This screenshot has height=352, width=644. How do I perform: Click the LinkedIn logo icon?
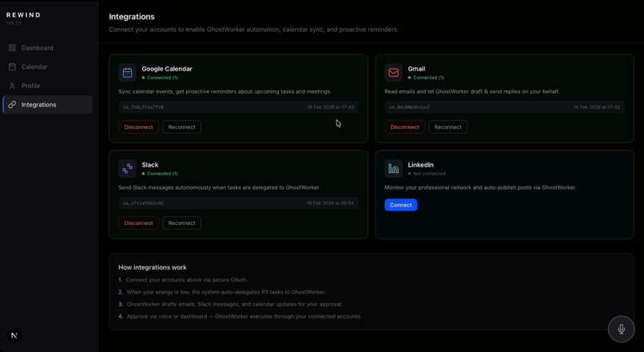(x=393, y=169)
